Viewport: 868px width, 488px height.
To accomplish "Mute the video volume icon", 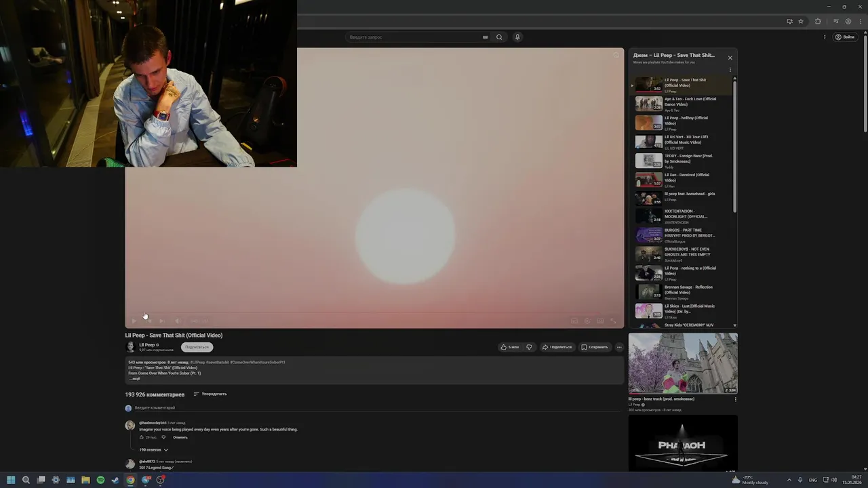I will 177,321.
